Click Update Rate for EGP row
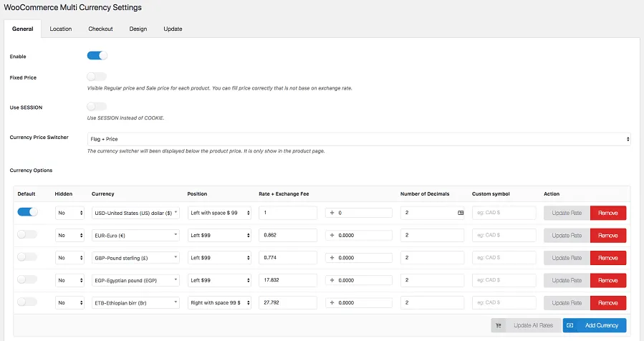 click(567, 280)
